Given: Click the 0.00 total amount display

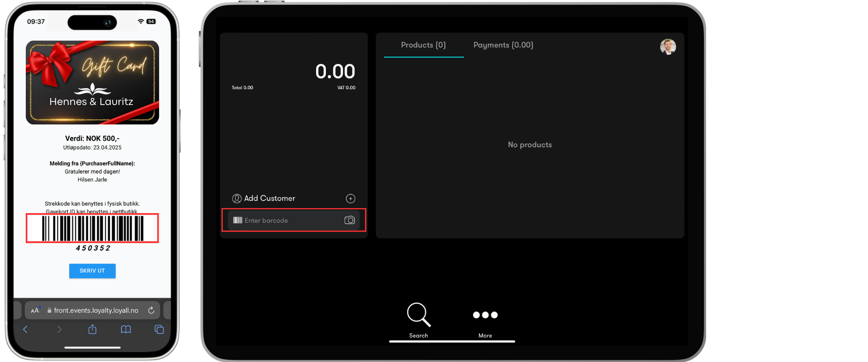Looking at the screenshot, I should 335,71.
